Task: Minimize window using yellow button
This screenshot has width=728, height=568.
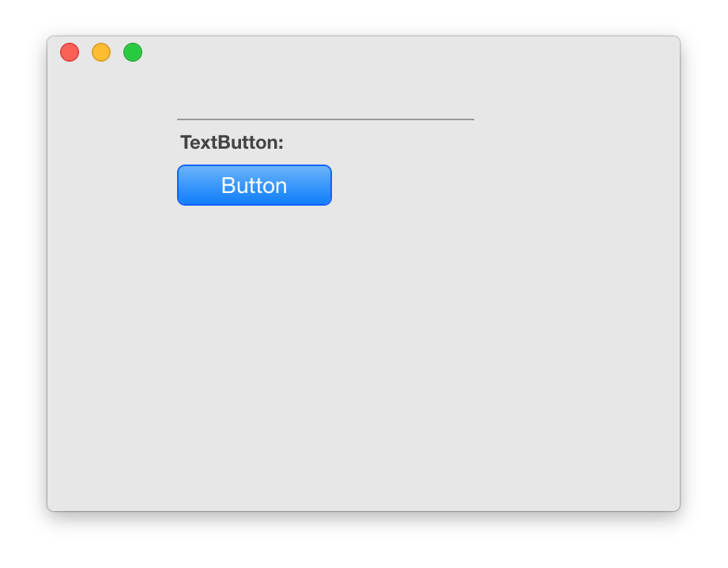Action: click(x=101, y=52)
